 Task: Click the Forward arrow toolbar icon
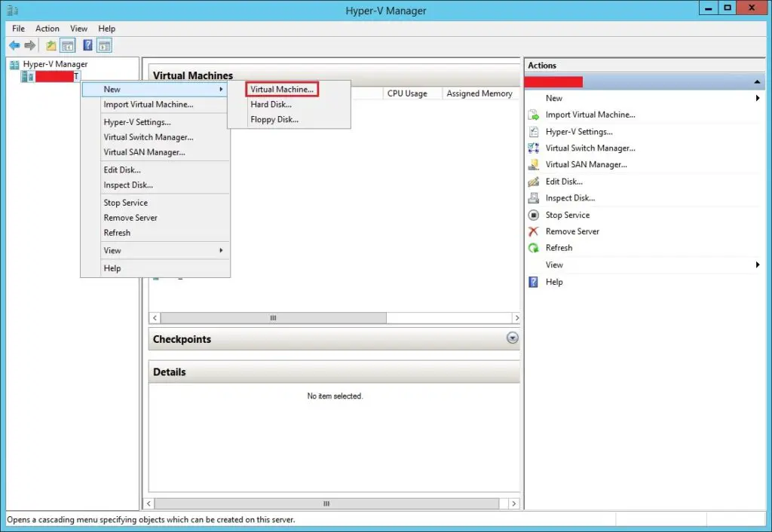coord(30,46)
